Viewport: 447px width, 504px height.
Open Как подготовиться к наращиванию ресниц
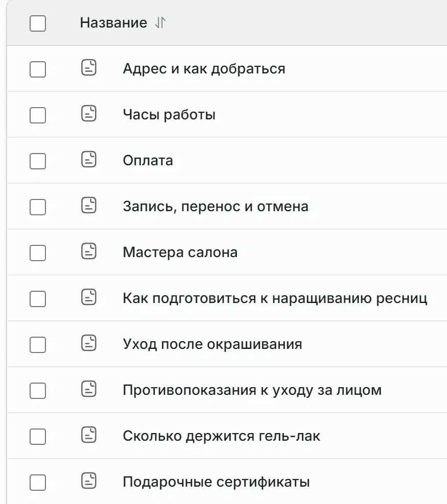pyautogui.click(x=275, y=298)
